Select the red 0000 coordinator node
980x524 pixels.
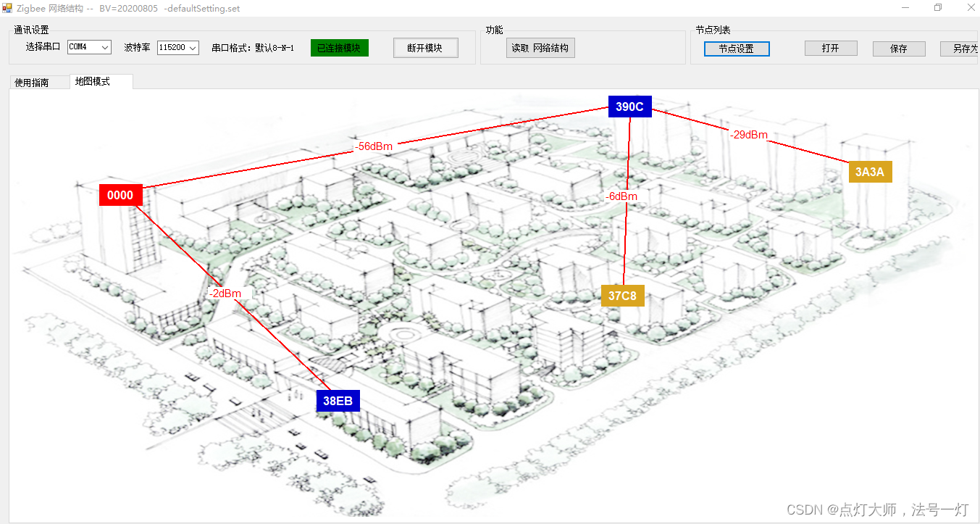[x=120, y=195]
